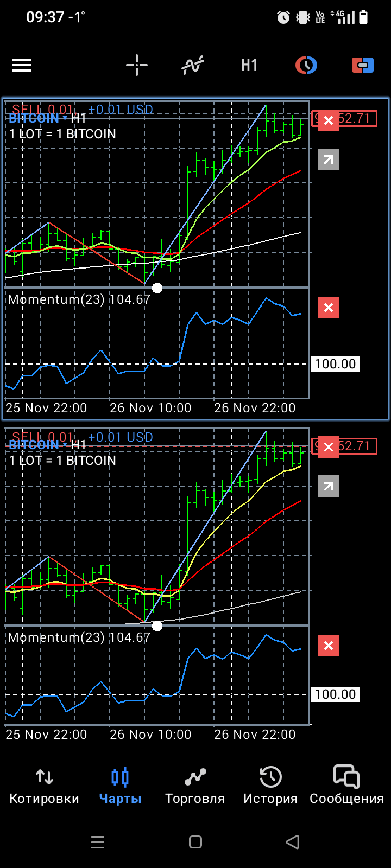Viewport: 391px width, 868px height.
Task: Tap 25 Nov 22:00 time label under top chart
Action: (x=46, y=408)
